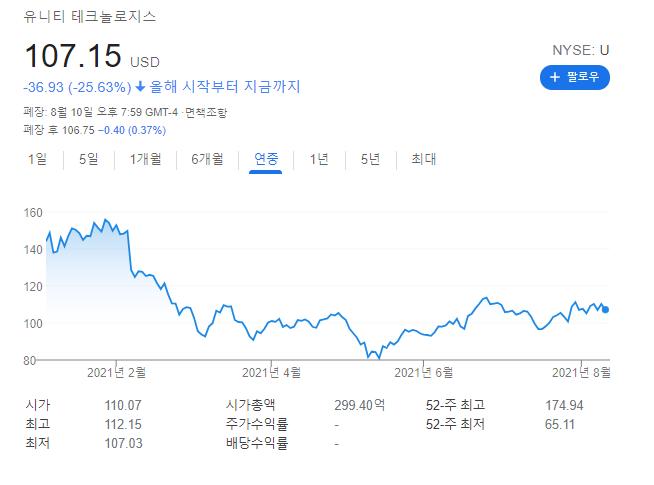Click the -36.93 (-25.63%) change text
Screen dimensions: 654x485
pyautogui.click(x=77, y=87)
